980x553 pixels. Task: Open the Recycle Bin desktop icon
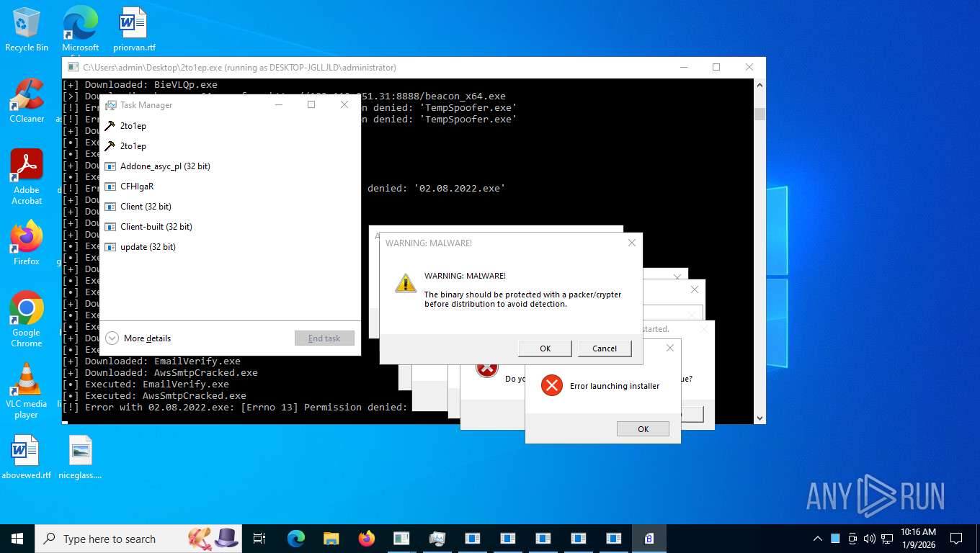point(27,29)
